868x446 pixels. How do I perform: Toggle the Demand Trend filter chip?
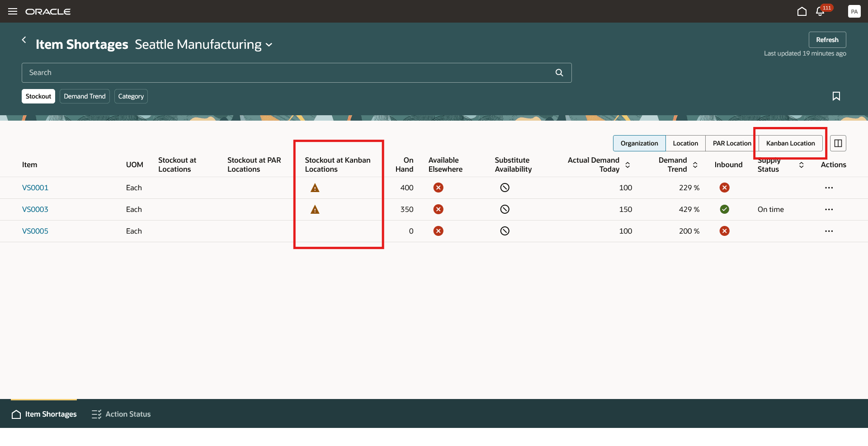point(85,96)
